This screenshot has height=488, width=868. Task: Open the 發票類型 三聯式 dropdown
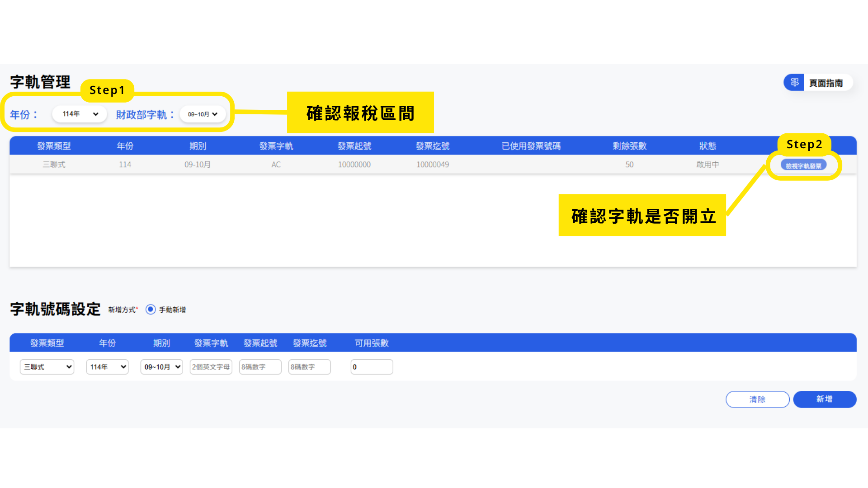pos(47,367)
